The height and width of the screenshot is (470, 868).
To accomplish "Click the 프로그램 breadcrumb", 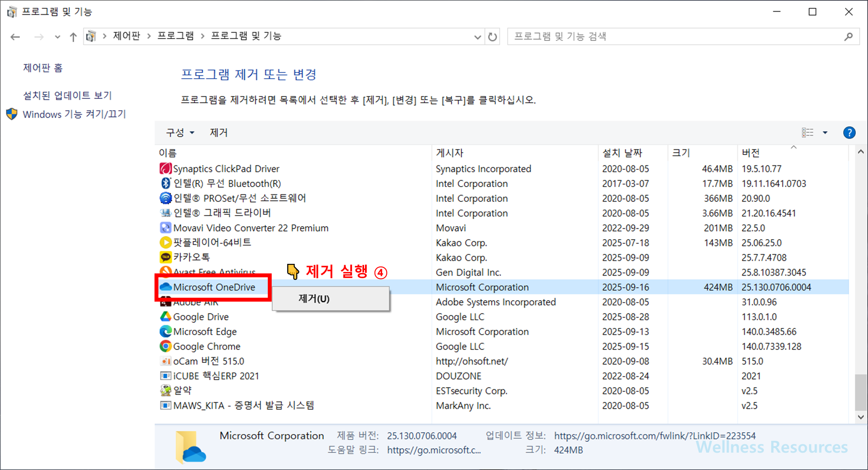I will pos(175,36).
